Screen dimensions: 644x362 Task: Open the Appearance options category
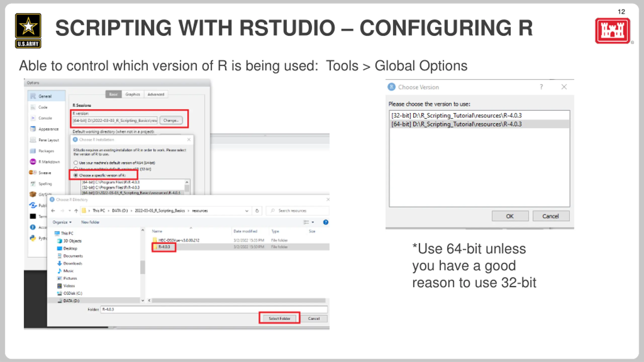48,129
